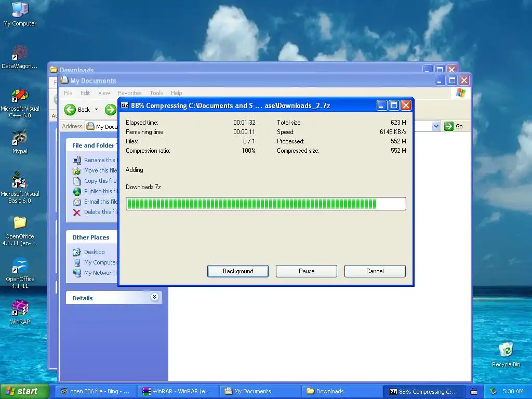Click the My Network Places icon
This screenshot has width=532, height=399.
(x=77, y=273)
